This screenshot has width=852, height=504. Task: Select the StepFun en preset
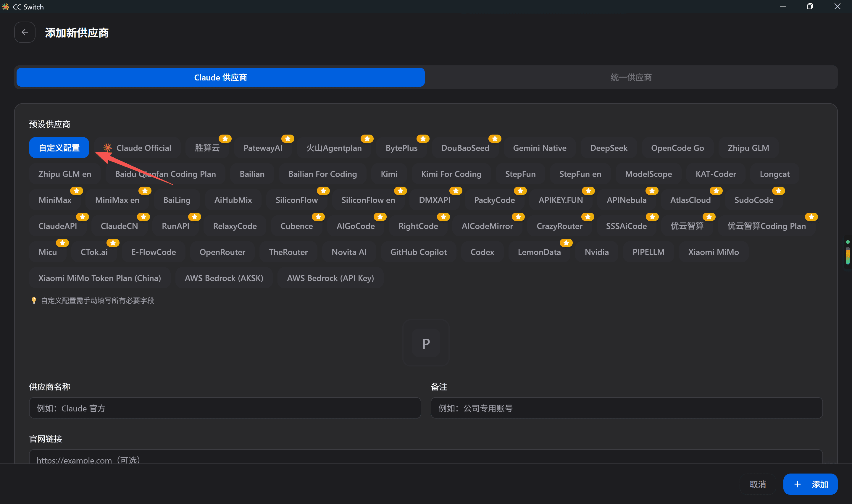580,174
